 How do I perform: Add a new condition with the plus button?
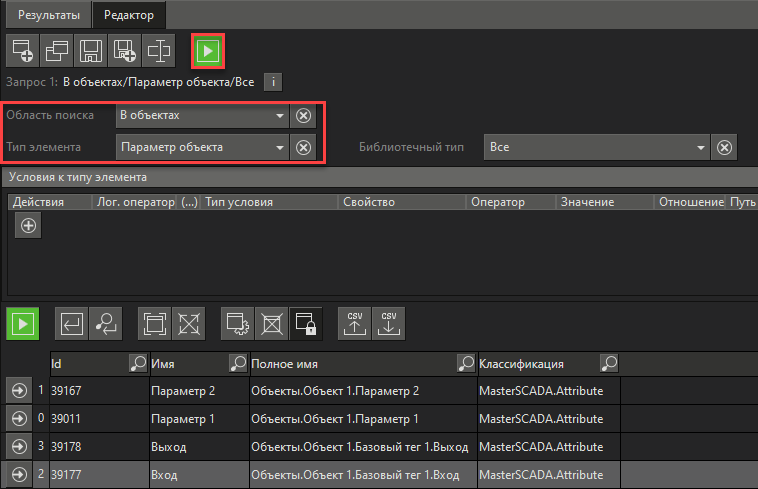click(x=28, y=226)
